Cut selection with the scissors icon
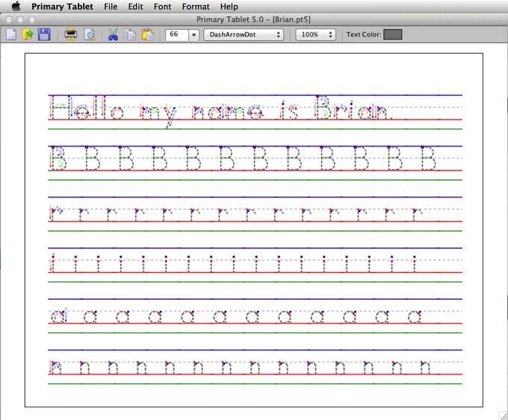Viewport: 508px width, 420px height. coord(113,34)
